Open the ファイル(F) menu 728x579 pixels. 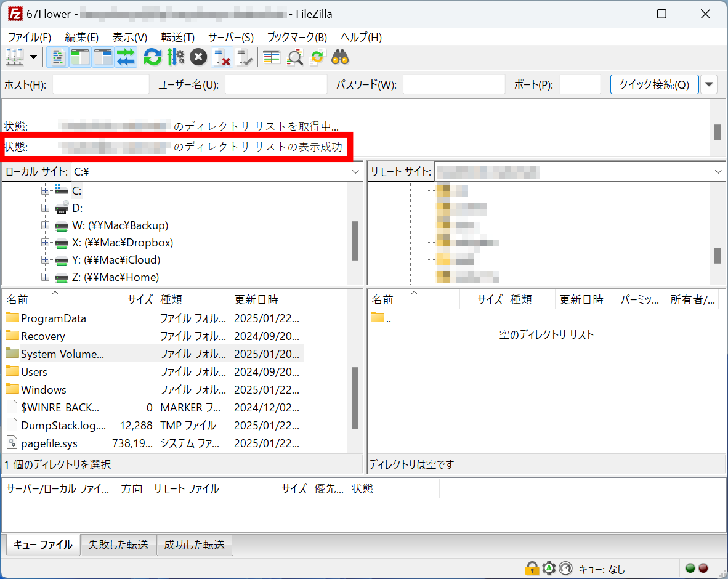29,37
